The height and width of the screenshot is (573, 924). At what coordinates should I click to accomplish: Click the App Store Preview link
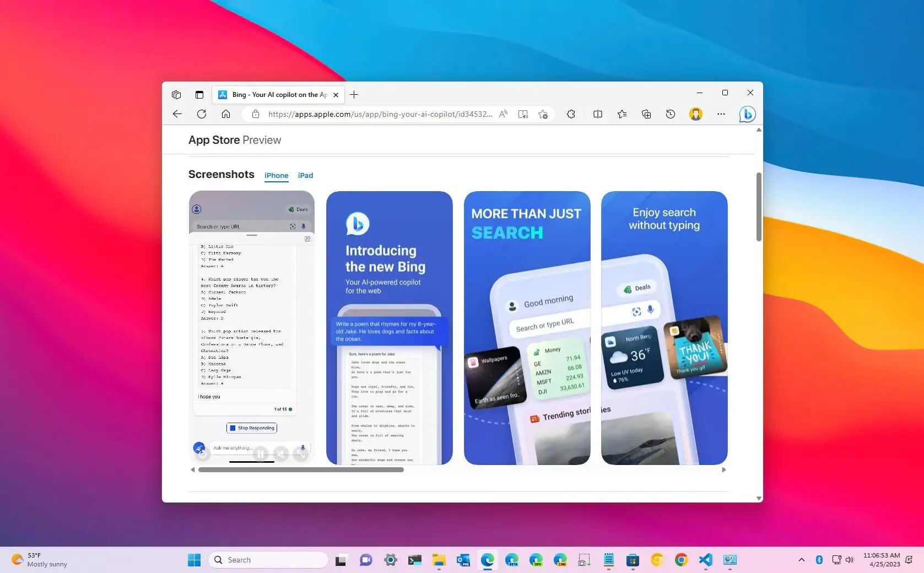(x=235, y=140)
